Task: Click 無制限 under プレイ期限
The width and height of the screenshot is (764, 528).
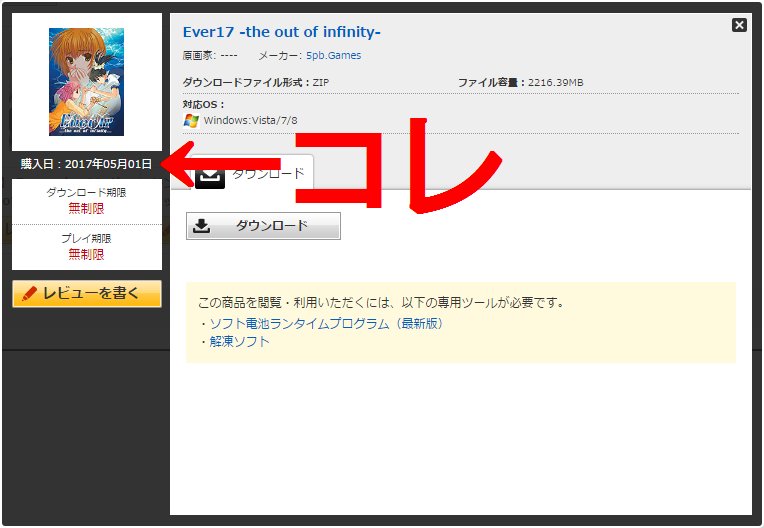Action: pyautogui.click(x=86, y=254)
